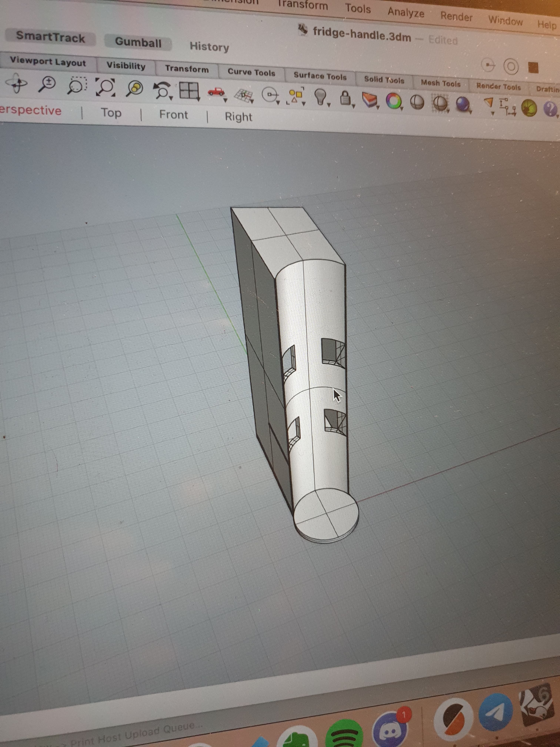Screen dimensions: 560x747
Task: Click the light bulb visibility icon
Action: point(320,97)
